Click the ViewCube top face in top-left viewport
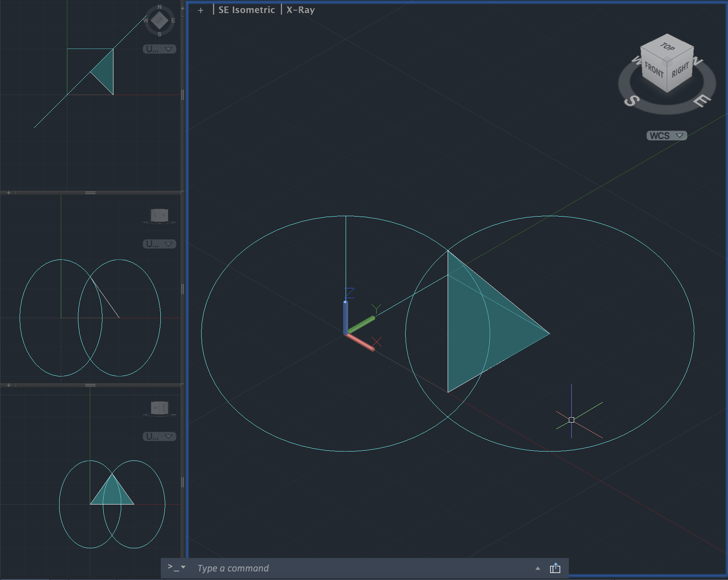 pos(160,20)
